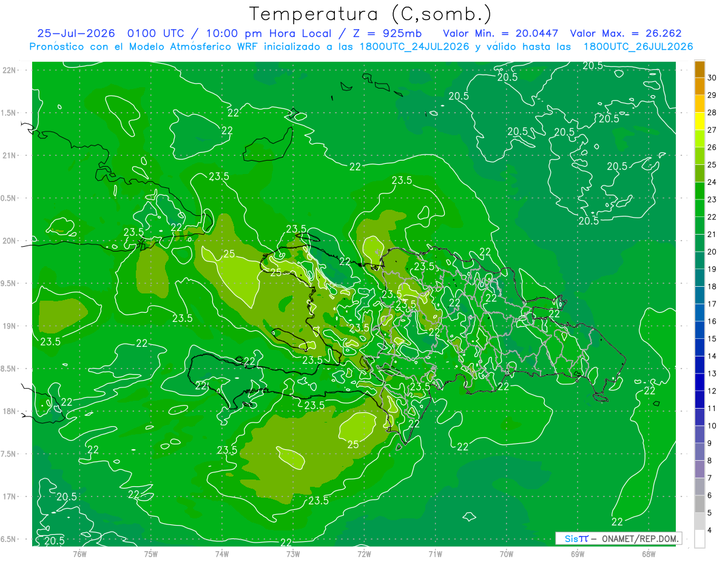Pick the teal swatch between 18 and 19
The width and height of the screenshot is (728, 562).
(699, 278)
